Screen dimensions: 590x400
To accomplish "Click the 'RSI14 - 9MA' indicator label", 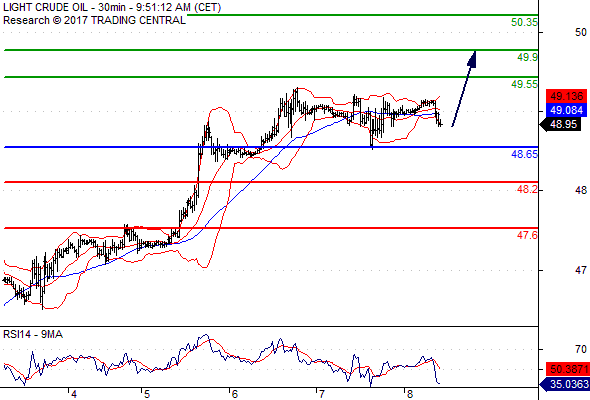I will (x=33, y=334).
